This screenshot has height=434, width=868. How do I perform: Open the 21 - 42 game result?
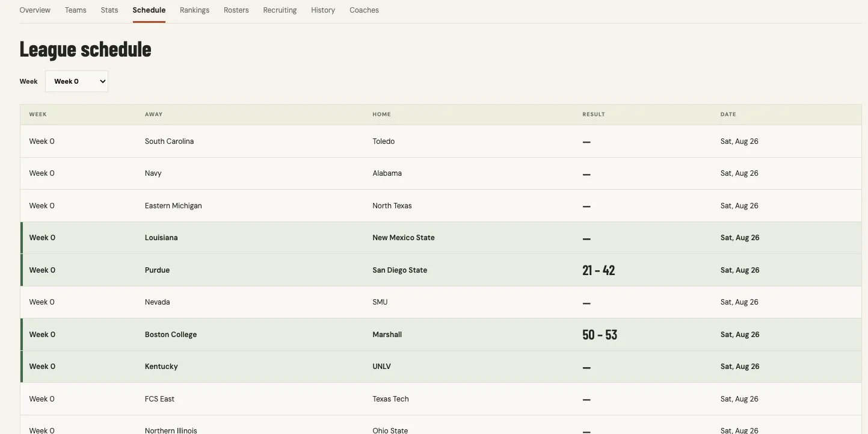(599, 270)
